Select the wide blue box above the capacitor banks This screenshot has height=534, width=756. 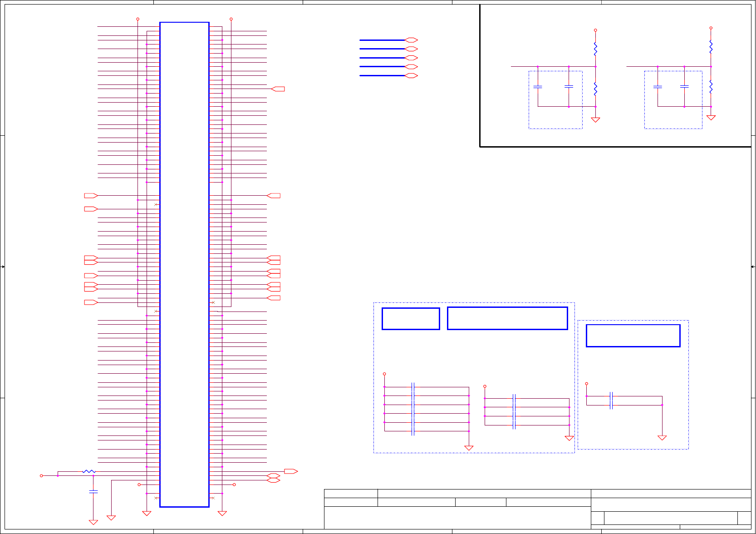(x=507, y=318)
